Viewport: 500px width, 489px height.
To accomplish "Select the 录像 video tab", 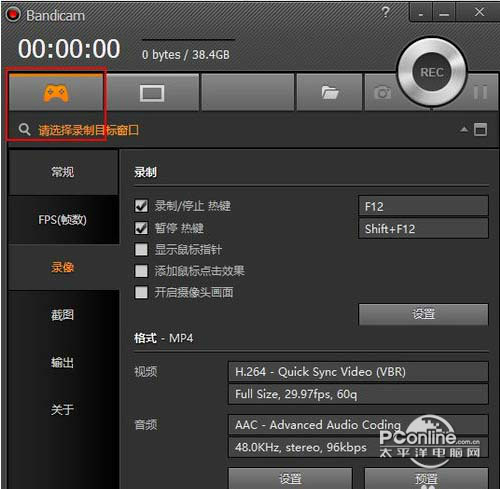I will [x=63, y=267].
